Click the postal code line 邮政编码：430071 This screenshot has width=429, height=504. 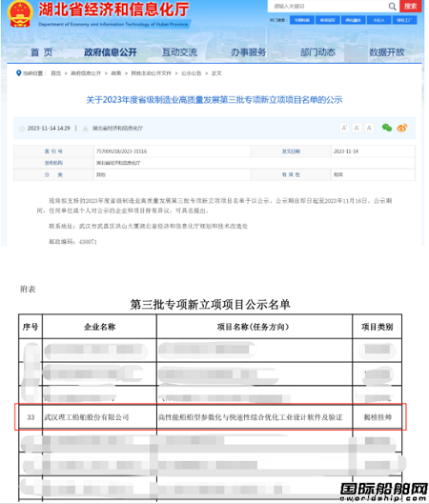click(x=72, y=242)
